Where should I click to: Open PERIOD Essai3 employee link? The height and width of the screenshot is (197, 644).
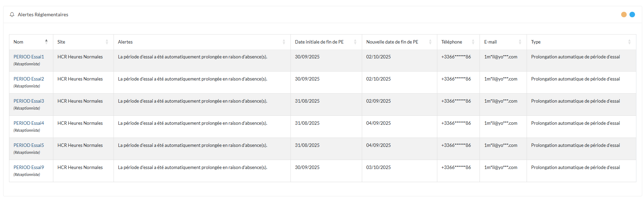(x=29, y=101)
